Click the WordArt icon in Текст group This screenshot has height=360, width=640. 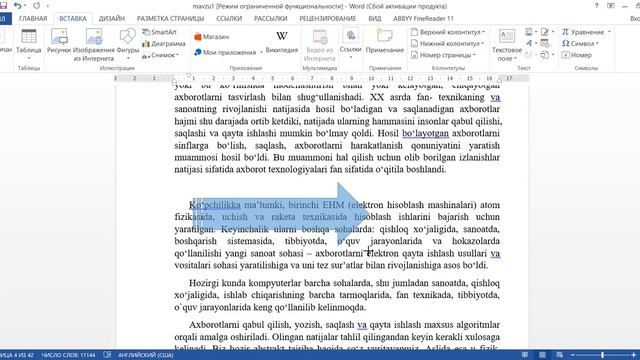coord(529,43)
